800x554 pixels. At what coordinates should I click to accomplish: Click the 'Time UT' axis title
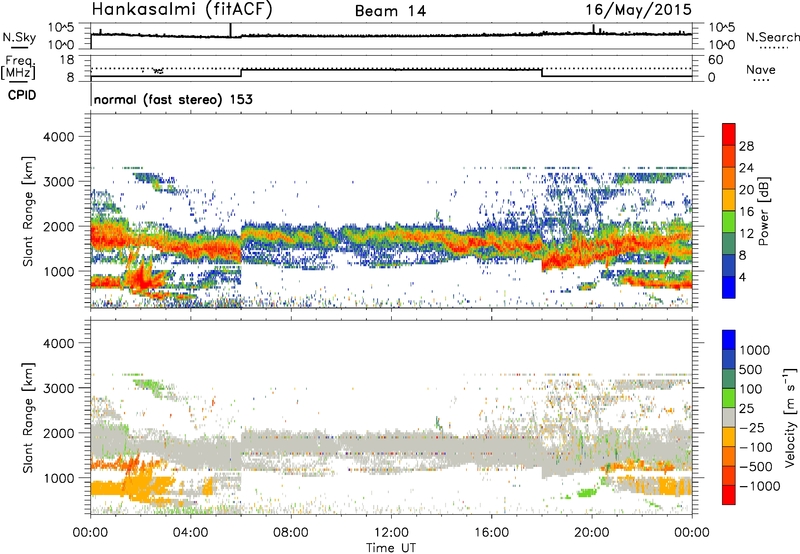(391, 548)
